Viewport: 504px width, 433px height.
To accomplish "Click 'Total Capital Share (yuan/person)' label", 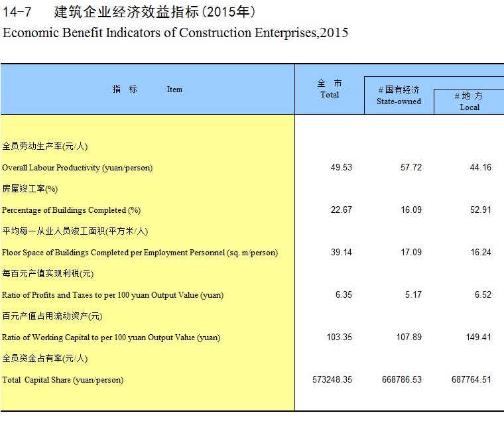I will pyautogui.click(x=63, y=380).
